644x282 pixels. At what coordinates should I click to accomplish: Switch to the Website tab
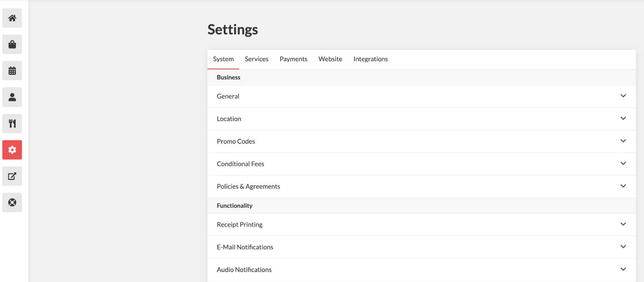(330, 59)
